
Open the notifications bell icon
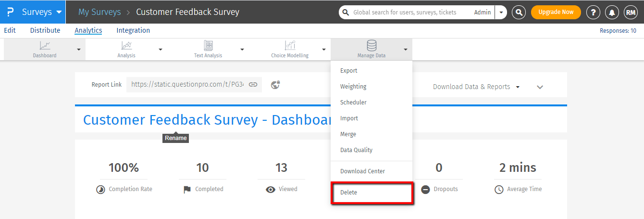click(x=612, y=13)
